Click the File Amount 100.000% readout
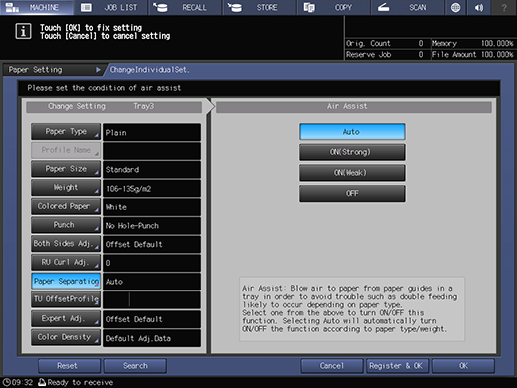The image size is (517, 388). [x=473, y=54]
